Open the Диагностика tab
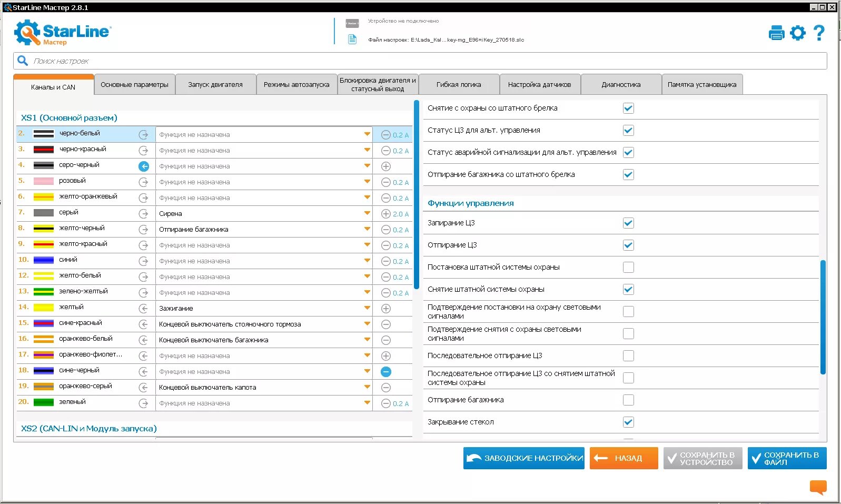This screenshot has height=504, width=841. [621, 84]
